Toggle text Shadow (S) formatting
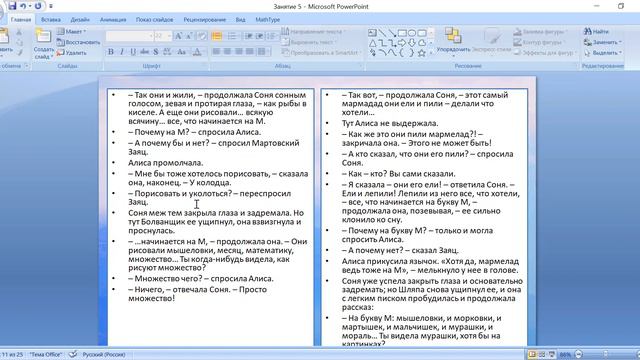The image size is (640, 360). pos(156,52)
